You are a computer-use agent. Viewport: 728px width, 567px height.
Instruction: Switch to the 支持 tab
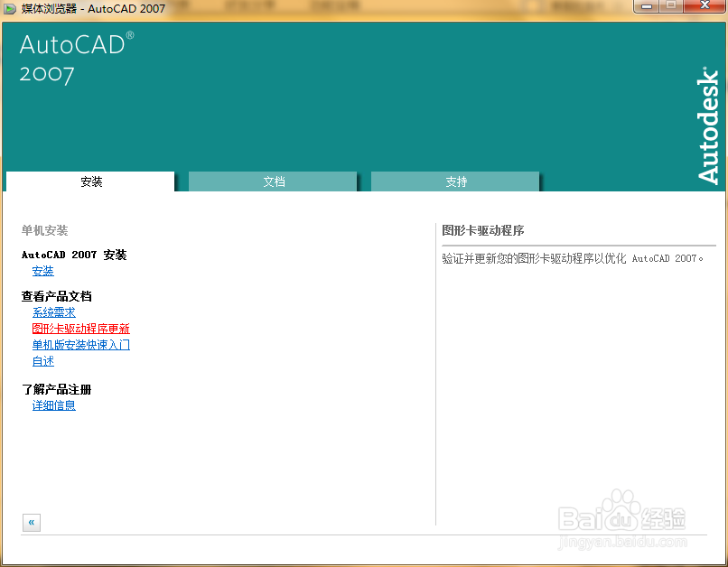(x=455, y=181)
